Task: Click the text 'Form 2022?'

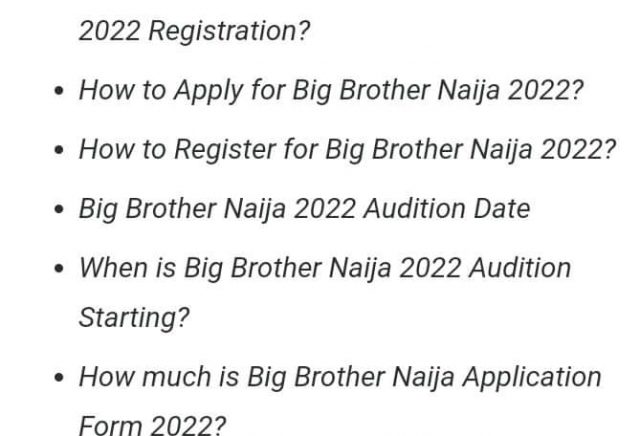Action: point(152,425)
